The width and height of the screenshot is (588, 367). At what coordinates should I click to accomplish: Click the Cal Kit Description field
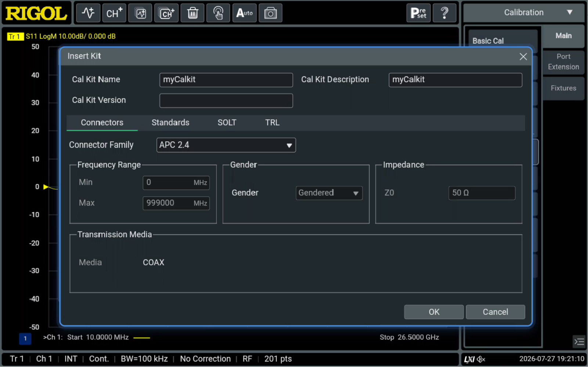[455, 80]
